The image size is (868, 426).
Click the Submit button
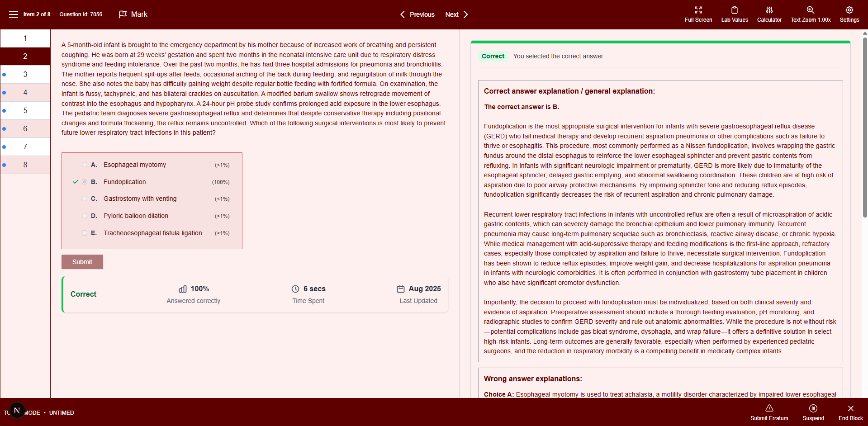pyautogui.click(x=82, y=262)
